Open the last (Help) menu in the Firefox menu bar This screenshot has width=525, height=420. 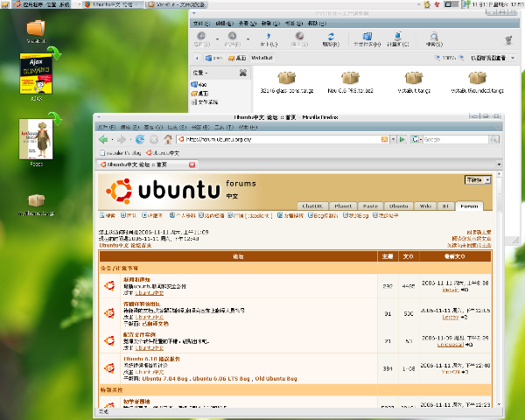248,127
